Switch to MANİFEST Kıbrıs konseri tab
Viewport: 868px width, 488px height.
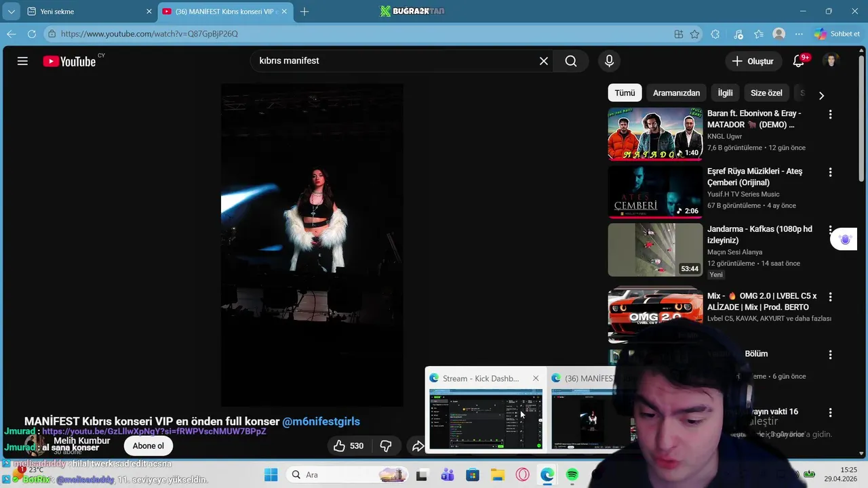click(x=226, y=12)
